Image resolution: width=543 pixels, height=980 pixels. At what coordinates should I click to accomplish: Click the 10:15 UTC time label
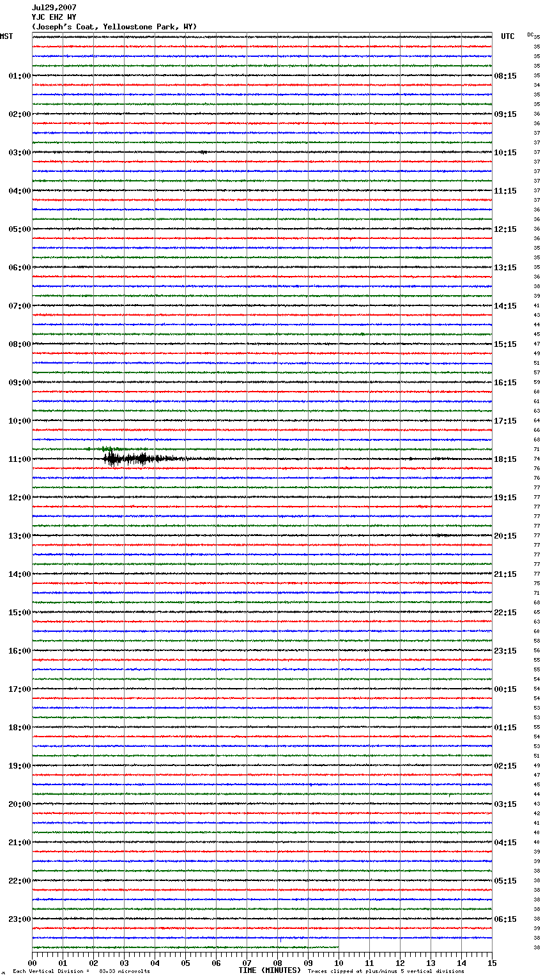(505, 153)
